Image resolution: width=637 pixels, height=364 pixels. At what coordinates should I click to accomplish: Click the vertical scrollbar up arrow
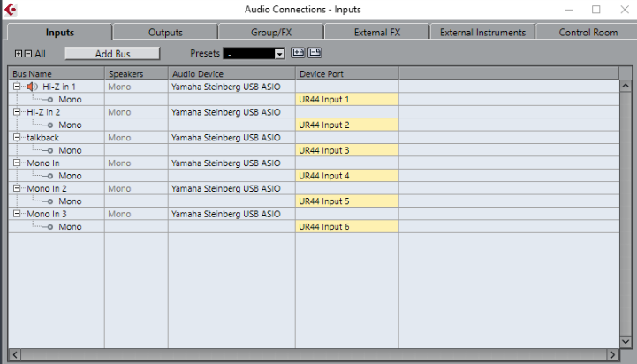626,87
